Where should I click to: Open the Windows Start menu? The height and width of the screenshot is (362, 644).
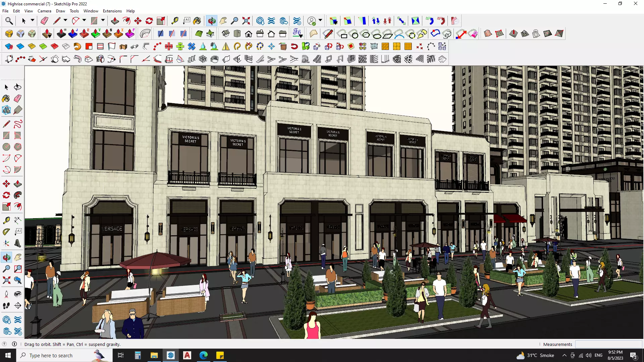(x=8, y=355)
